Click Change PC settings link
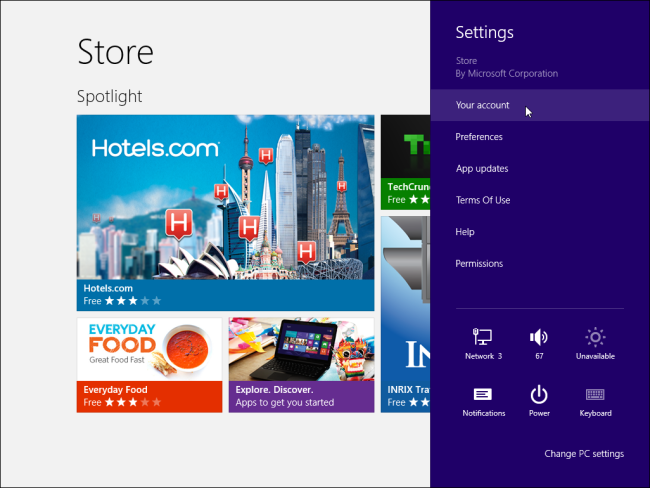 tap(584, 454)
